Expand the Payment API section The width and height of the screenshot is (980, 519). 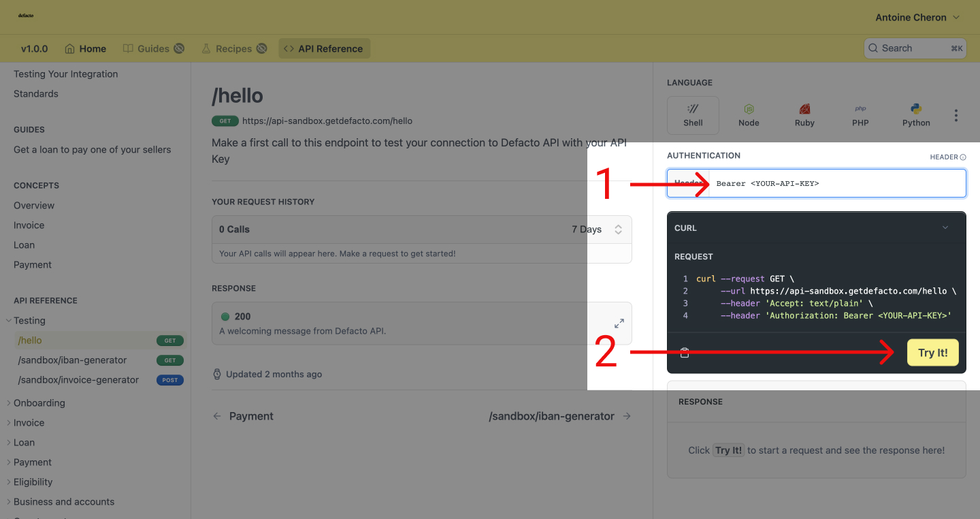29,462
